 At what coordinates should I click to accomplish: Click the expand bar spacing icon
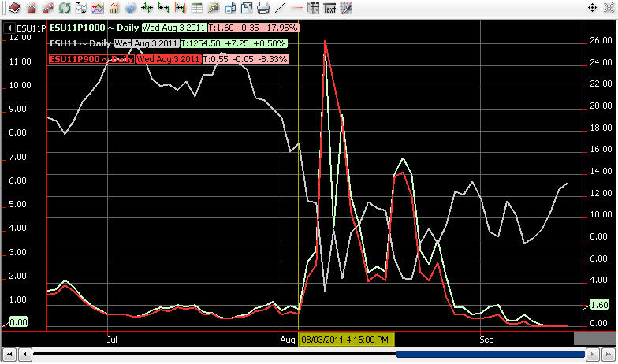164,8
